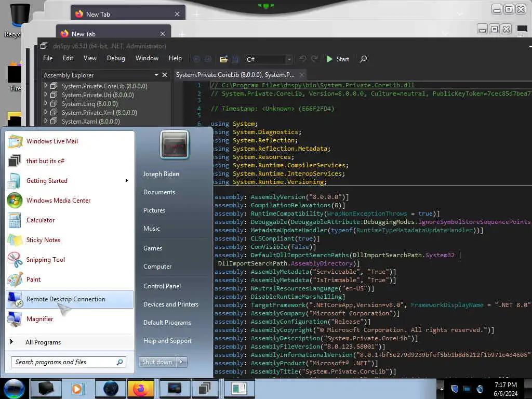
Task: Expand All Programs list
Action: pos(70,342)
